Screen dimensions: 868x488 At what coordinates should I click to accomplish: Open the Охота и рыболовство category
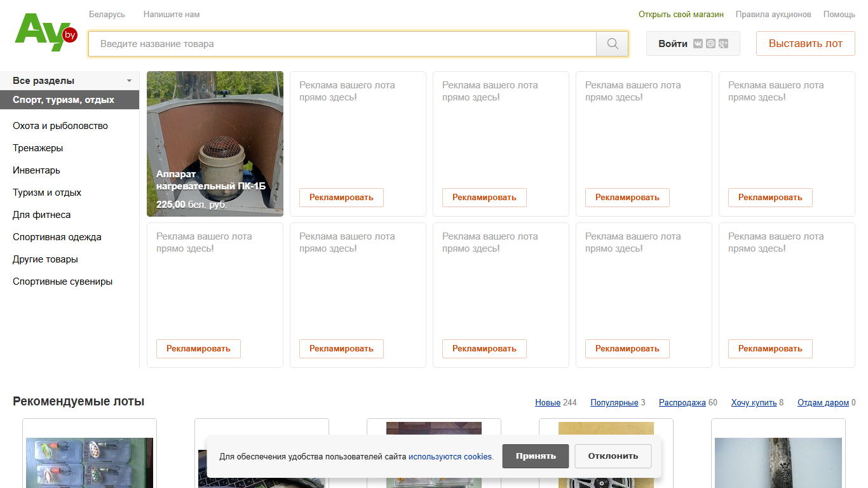click(x=60, y=126)
